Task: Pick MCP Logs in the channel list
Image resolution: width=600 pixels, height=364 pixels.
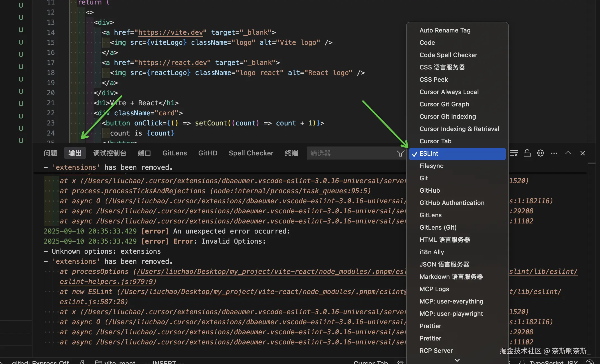Action: [x=434, y=289]
